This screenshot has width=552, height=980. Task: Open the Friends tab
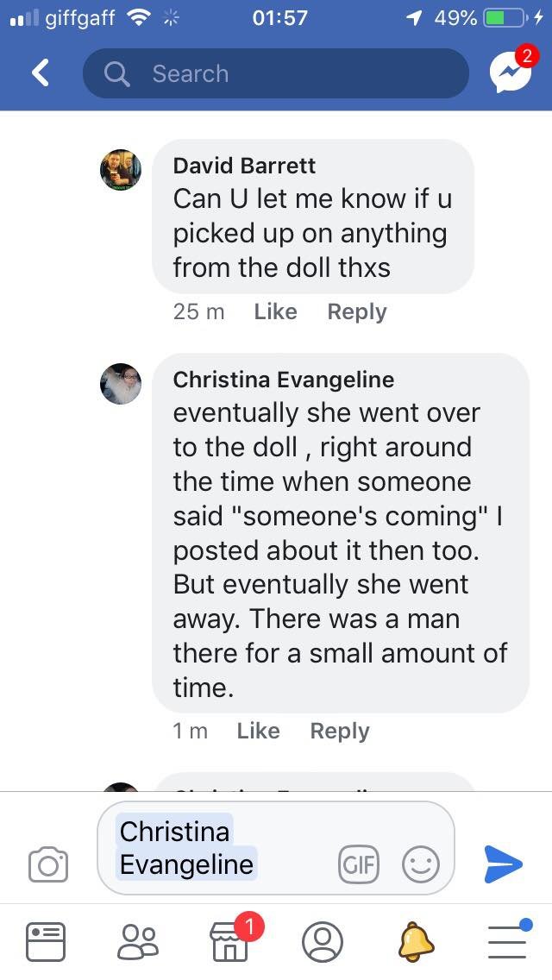(138, 941)
